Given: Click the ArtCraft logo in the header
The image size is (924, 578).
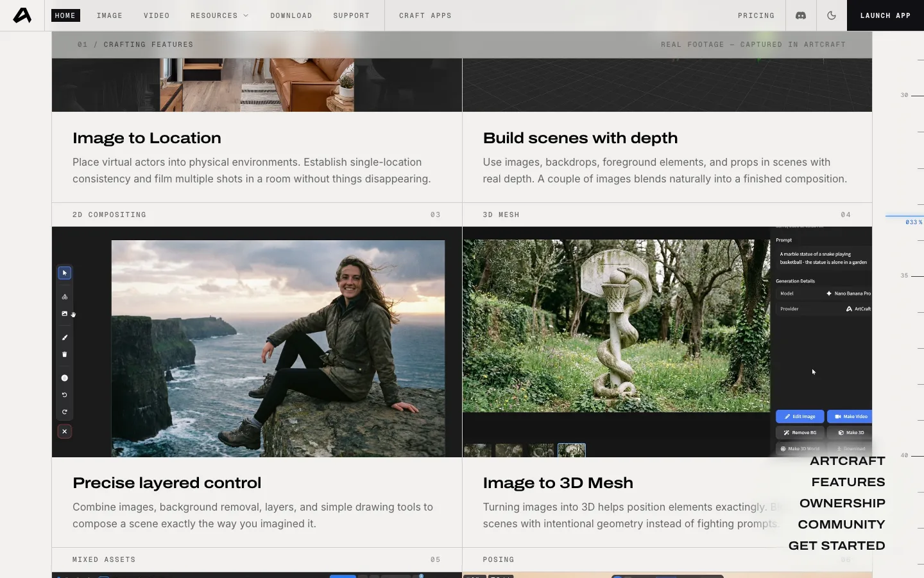Looking at the screenshot, I should click(22, 15).
